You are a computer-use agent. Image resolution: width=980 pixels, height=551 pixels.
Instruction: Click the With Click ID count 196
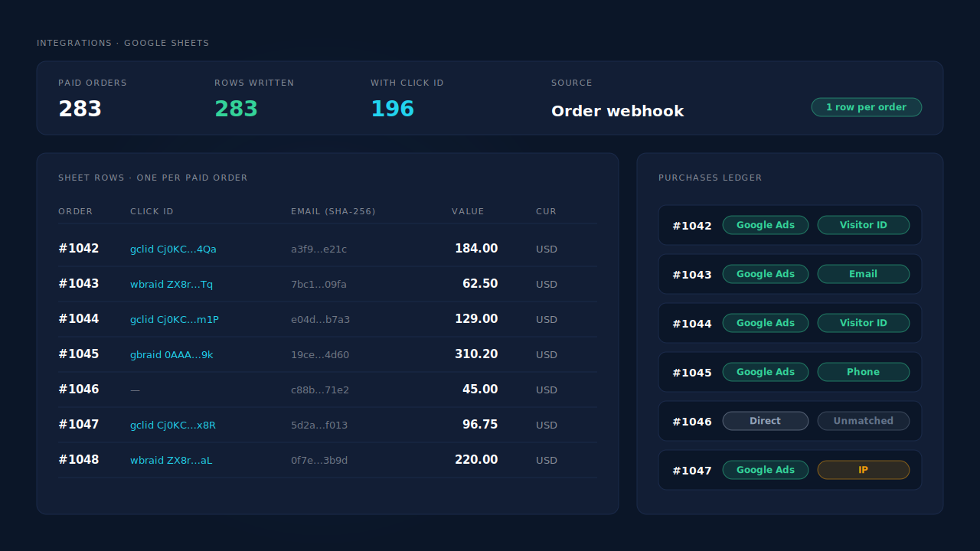393,109
